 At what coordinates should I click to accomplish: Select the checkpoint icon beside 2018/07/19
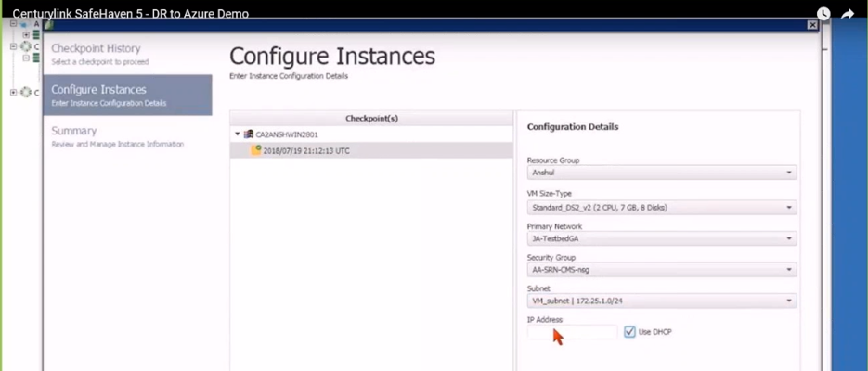pos(256,150)
